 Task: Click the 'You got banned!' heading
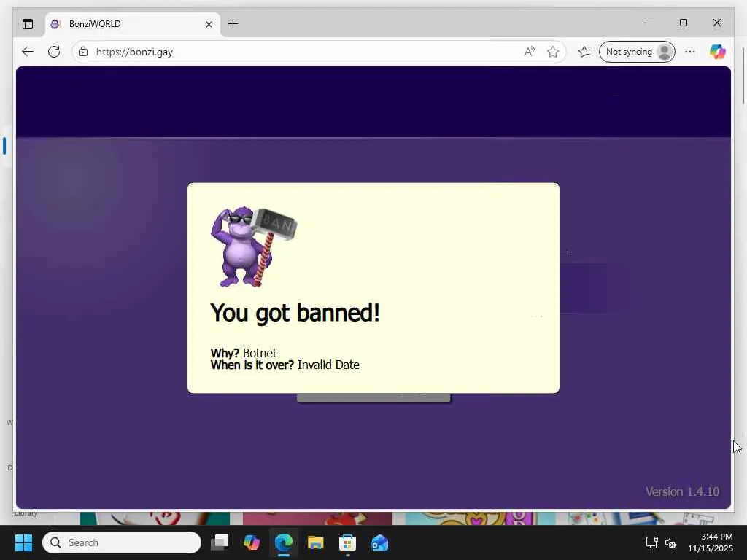(x=295, y=313)
